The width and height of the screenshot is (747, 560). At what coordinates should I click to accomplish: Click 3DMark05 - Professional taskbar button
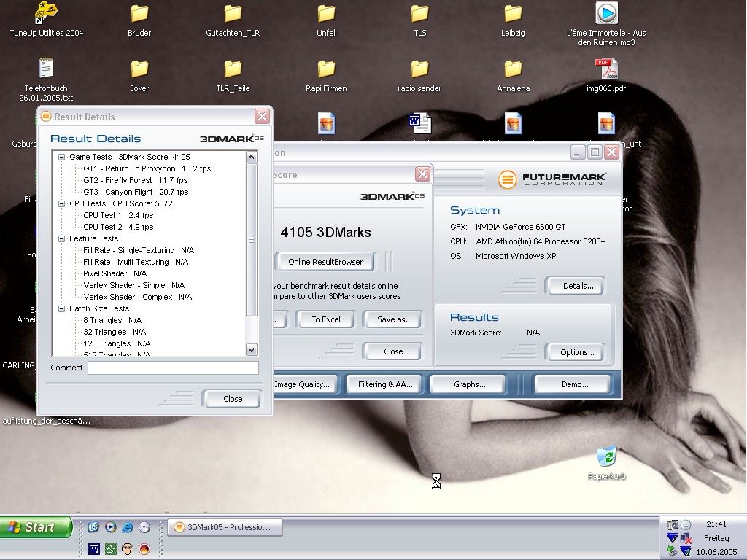225,527
